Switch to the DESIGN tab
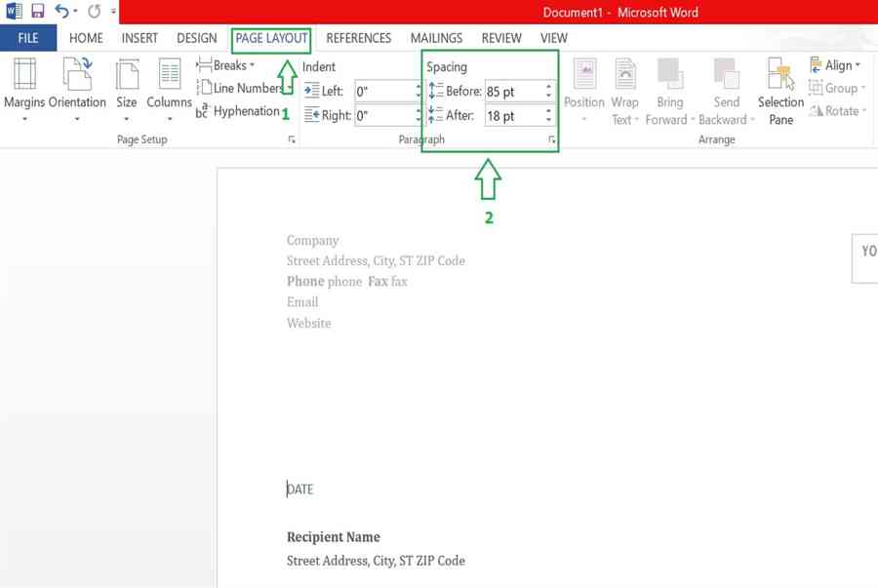The height and width of the screenshot is (588, 878). click(196, 38)
